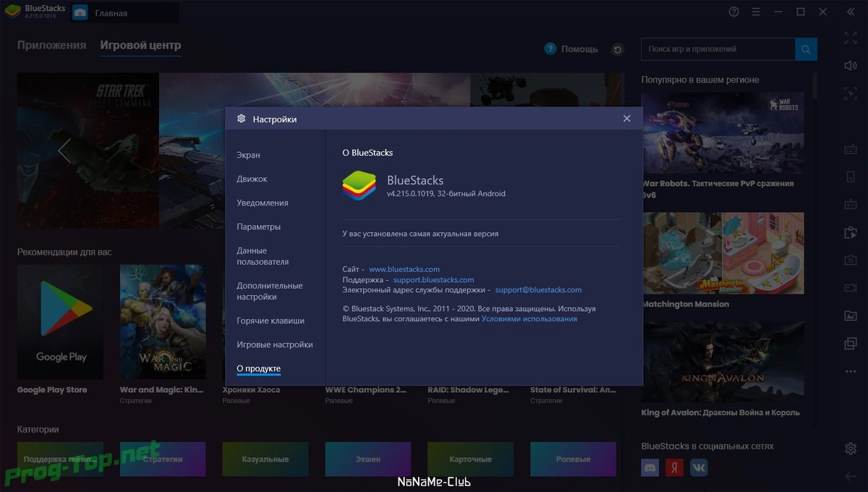Screen dimensions: 868x492
Task: Click the Хроники Хаоса game title
Action: tap(251, 390)
